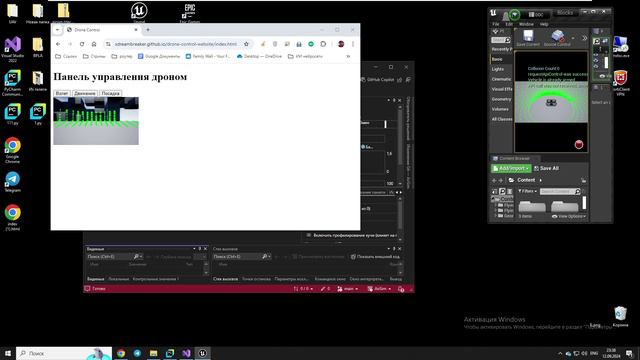Click the Windows Start button
This screenshot has width=640, height=360.
8,353
